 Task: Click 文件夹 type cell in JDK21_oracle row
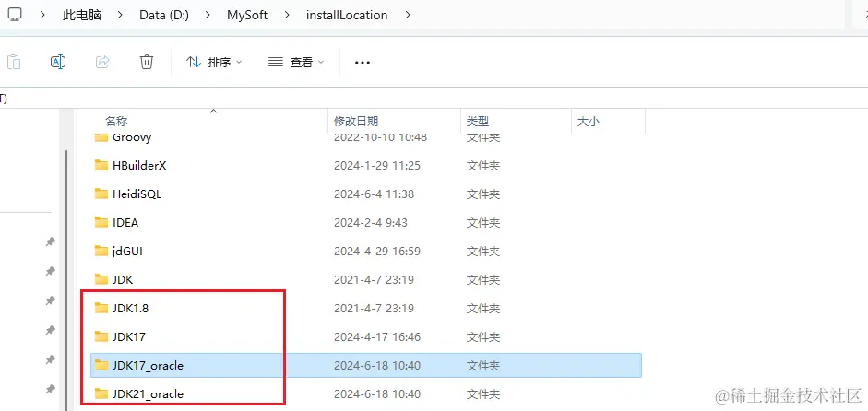tap(483, 393)
